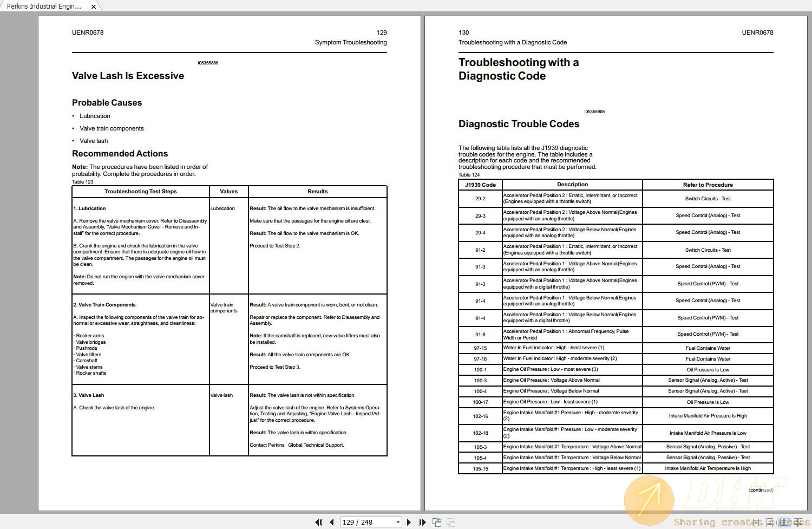Viewport: 812px width, 529px height.
Task: Click code 91-2 in the table
Action: point(480,250)
